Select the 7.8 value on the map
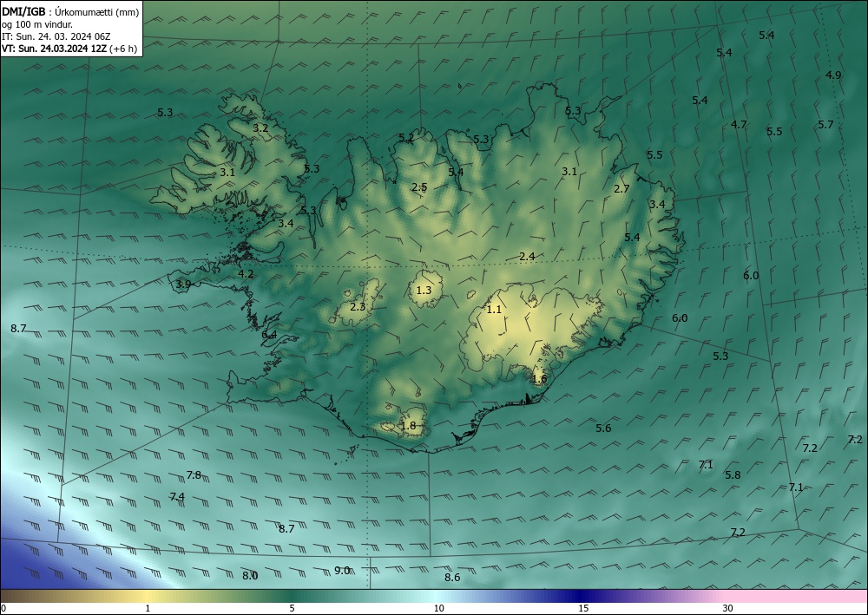 coord(194,475)
